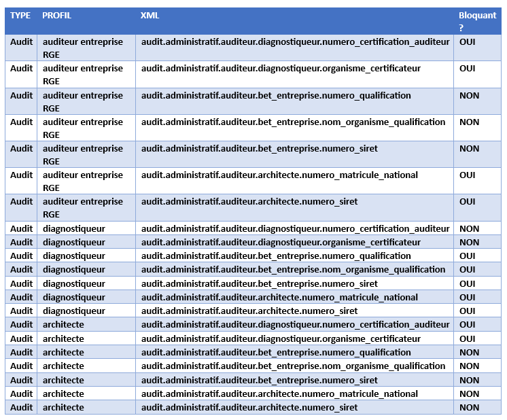Viewport: 507px width, 420px height.
Task: Click NON for RGE nom_organisme_qualification row
Action: (469, 122)
